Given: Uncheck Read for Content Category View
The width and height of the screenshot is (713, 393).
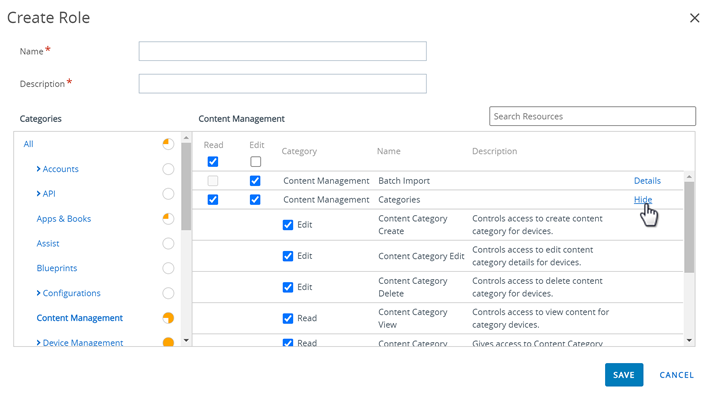Looking at the screenshot, I should 288,318.
